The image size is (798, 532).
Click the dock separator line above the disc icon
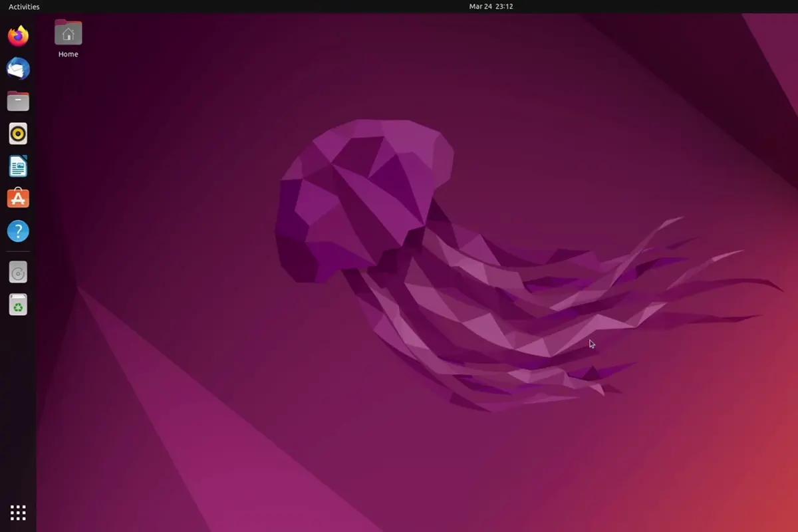click(18, 252)
